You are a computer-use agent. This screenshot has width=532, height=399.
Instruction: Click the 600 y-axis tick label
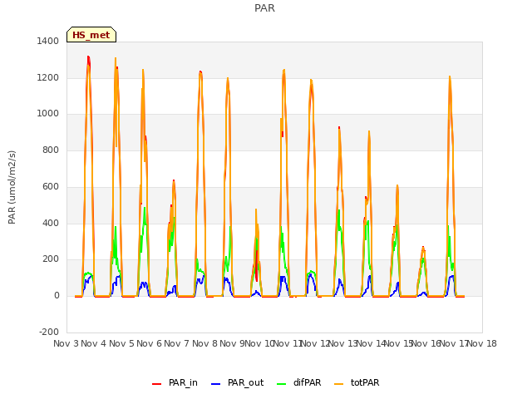point(51,186)
